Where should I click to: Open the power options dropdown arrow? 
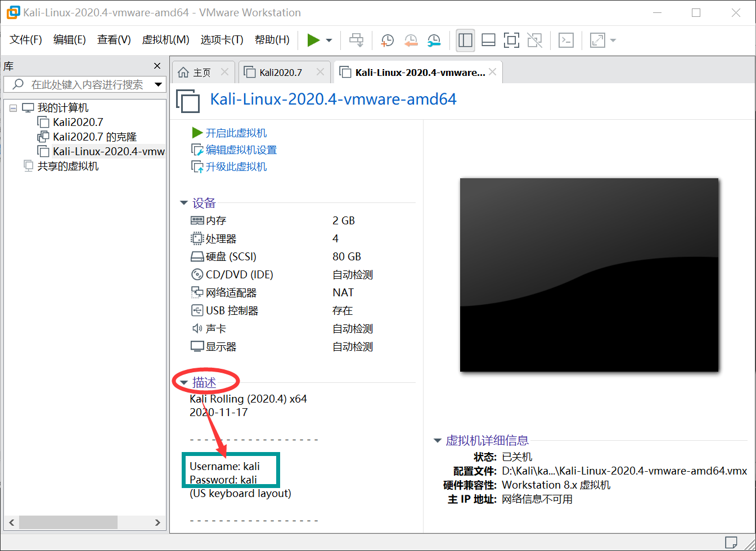pos(329,40)
